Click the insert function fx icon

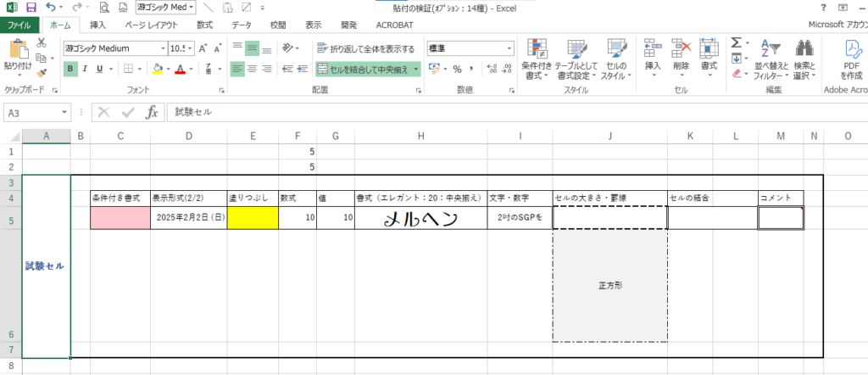(x=152, y=111)
